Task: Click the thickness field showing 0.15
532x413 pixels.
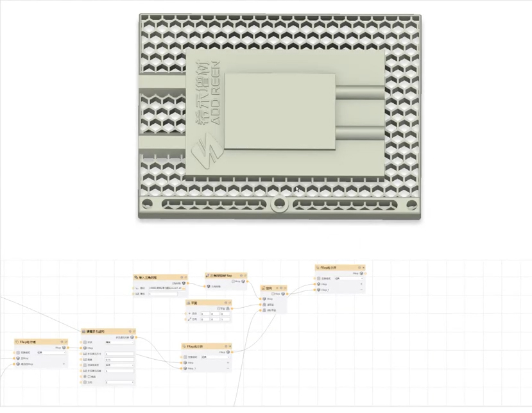Action: pyautogui.click(x=119, y=359)
